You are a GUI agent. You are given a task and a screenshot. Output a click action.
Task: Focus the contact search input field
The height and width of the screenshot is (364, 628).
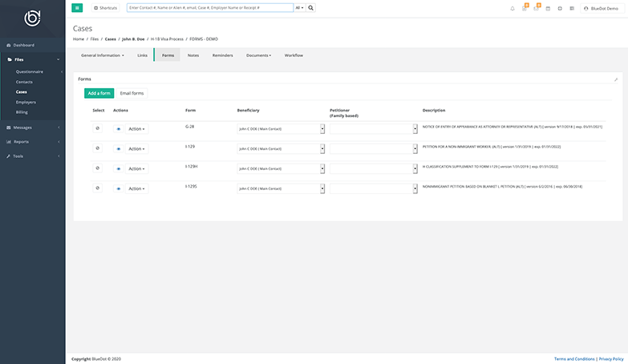point(210,7)
